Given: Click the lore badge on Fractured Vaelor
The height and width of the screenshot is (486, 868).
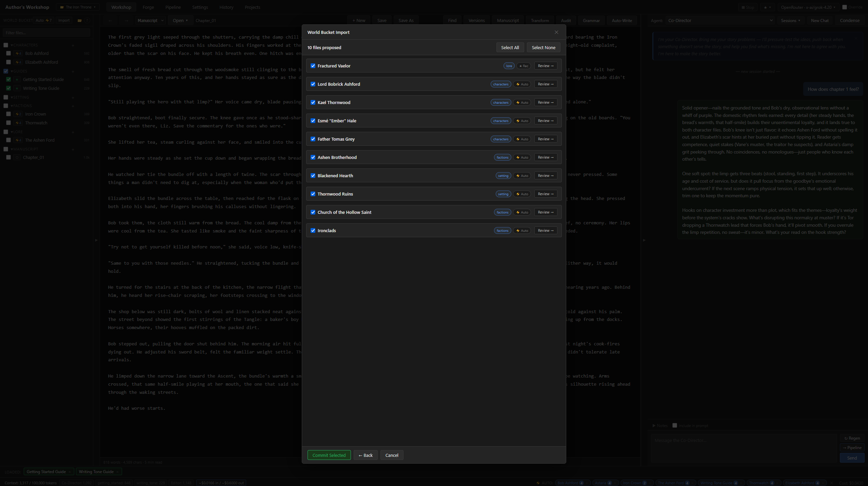Looking at the screenshot, I should pyautogui.click(x=509, y=66).
